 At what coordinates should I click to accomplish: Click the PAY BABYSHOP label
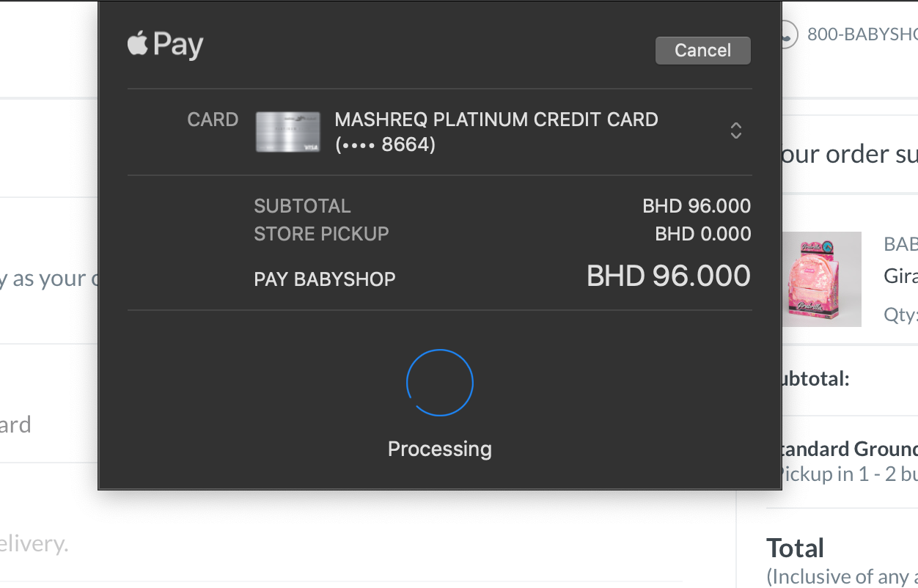point(325,279)
